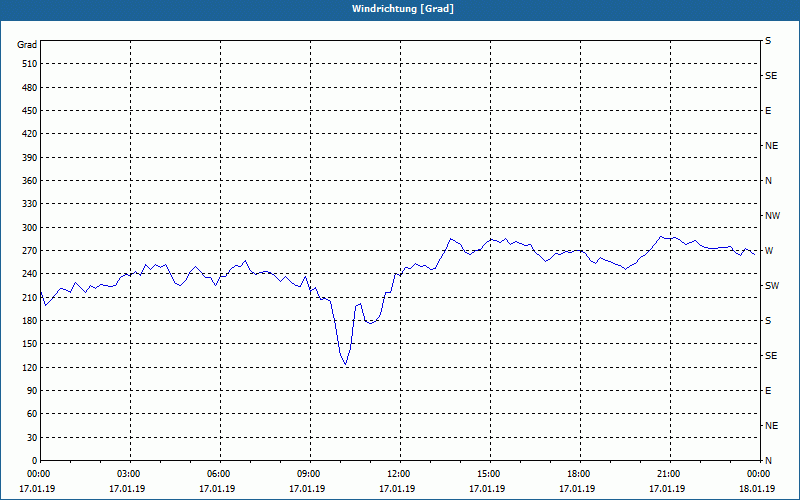Click the N compass label at 0 degrees
The image size is (800, 500).
point(768,461)
